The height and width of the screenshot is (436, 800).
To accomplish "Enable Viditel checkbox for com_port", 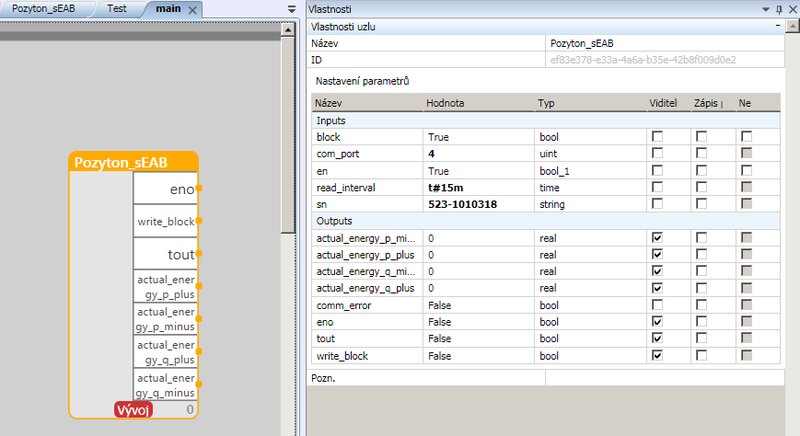I will (657, 153).
